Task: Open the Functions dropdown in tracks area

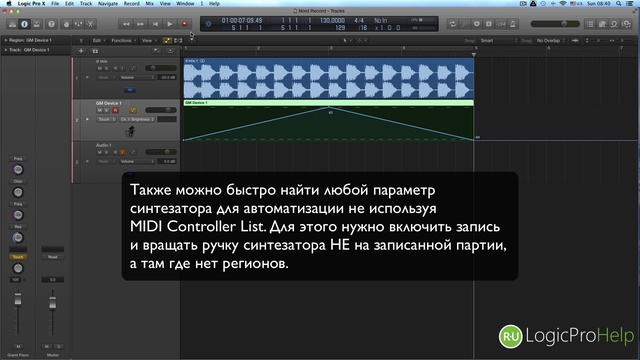Action: [124, 40]
